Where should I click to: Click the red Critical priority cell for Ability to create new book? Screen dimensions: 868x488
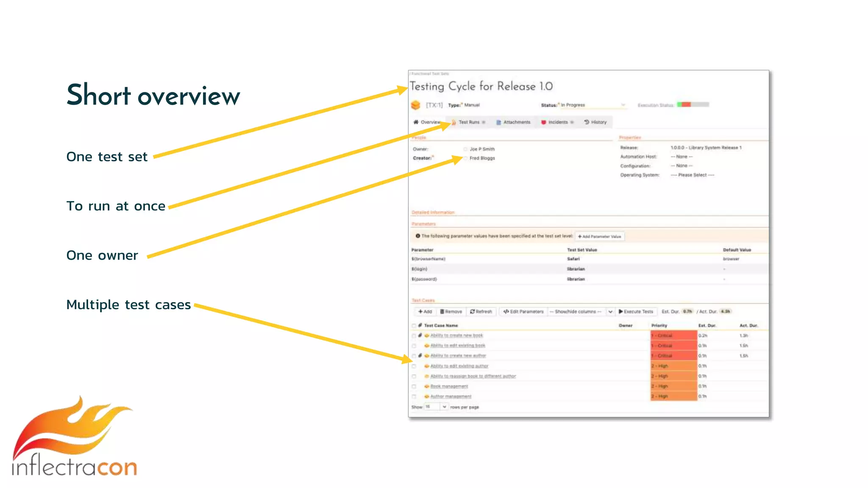point(674,335)
